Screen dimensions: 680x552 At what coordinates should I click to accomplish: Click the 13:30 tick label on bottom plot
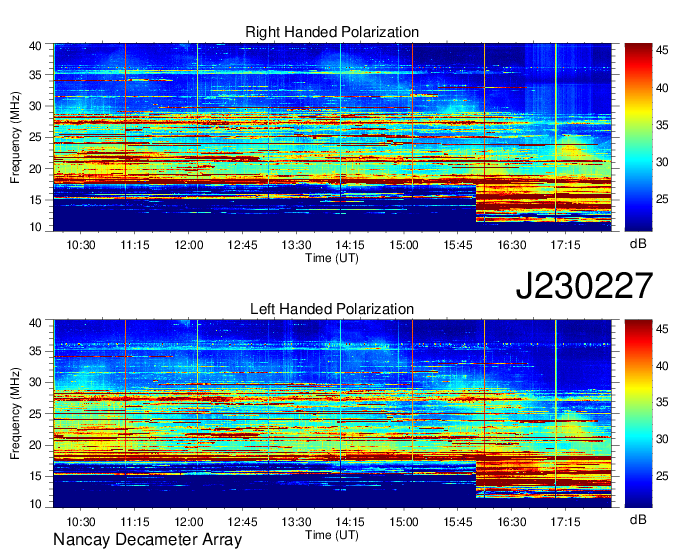pyautogui.click(x=296, y=522)
